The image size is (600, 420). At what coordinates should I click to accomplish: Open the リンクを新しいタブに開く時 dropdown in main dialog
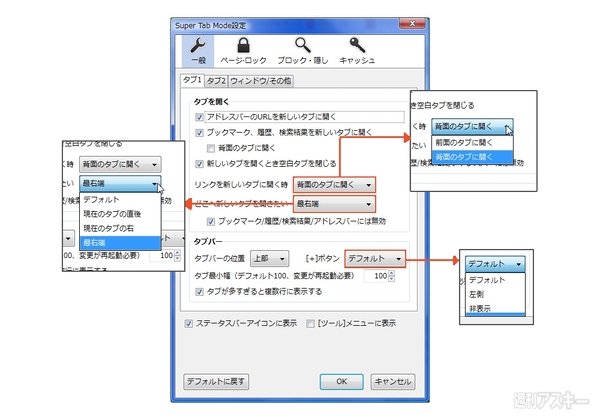[x=334, y=185]
